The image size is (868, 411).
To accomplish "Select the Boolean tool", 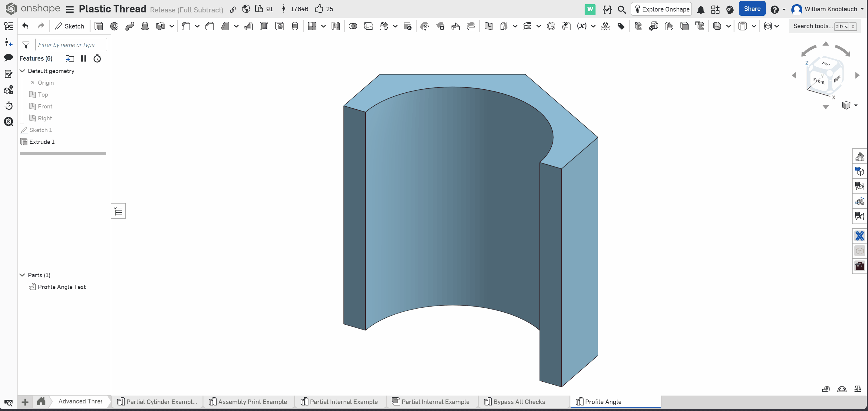I will pos(353,26).
